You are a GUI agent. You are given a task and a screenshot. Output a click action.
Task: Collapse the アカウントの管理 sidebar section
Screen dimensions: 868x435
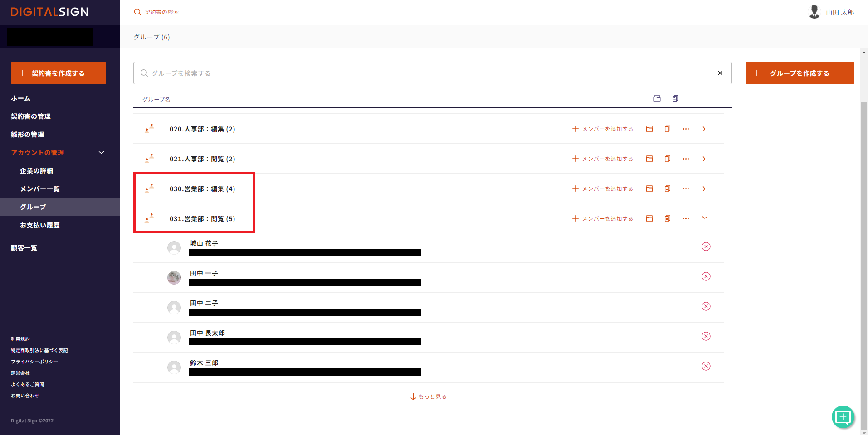102,153
